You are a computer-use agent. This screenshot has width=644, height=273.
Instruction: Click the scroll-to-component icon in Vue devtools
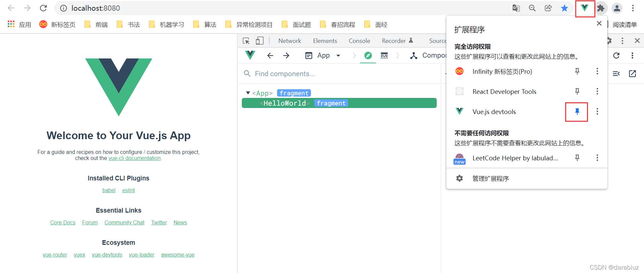[x=616, y=73]
